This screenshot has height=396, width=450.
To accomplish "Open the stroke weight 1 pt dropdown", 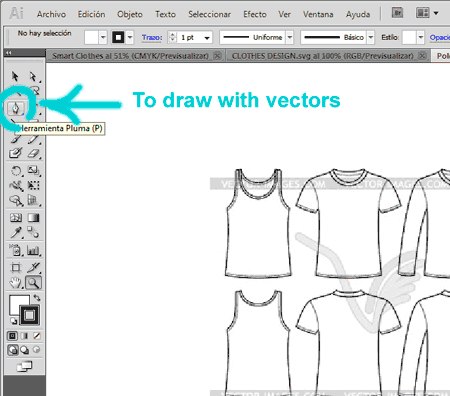I will (x=207, y=38).
